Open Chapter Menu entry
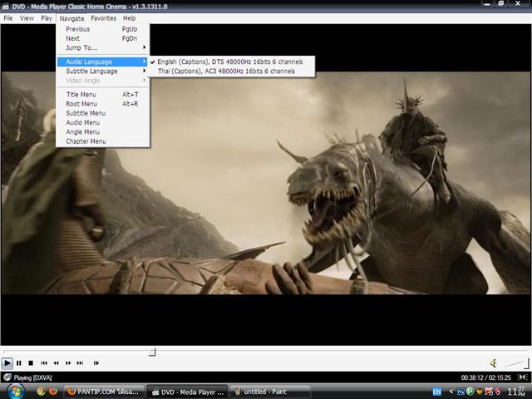Screen dimensions: 532x399 [x=103, y=141]
